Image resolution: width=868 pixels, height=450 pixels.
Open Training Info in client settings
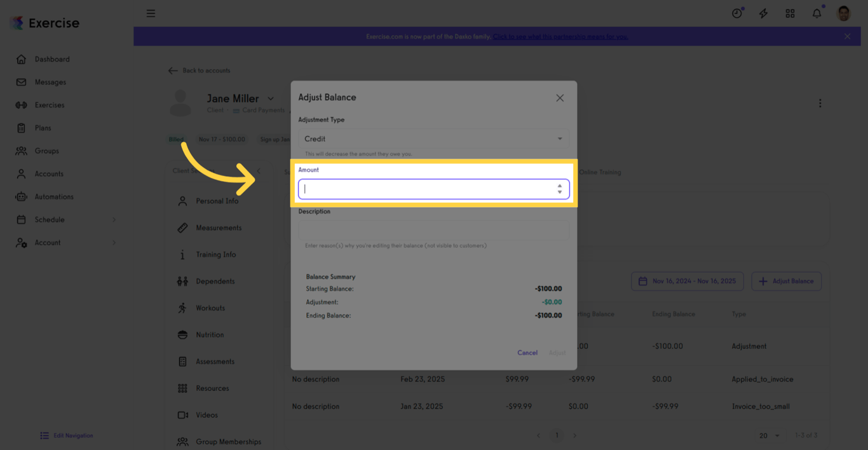coord(216,254)
